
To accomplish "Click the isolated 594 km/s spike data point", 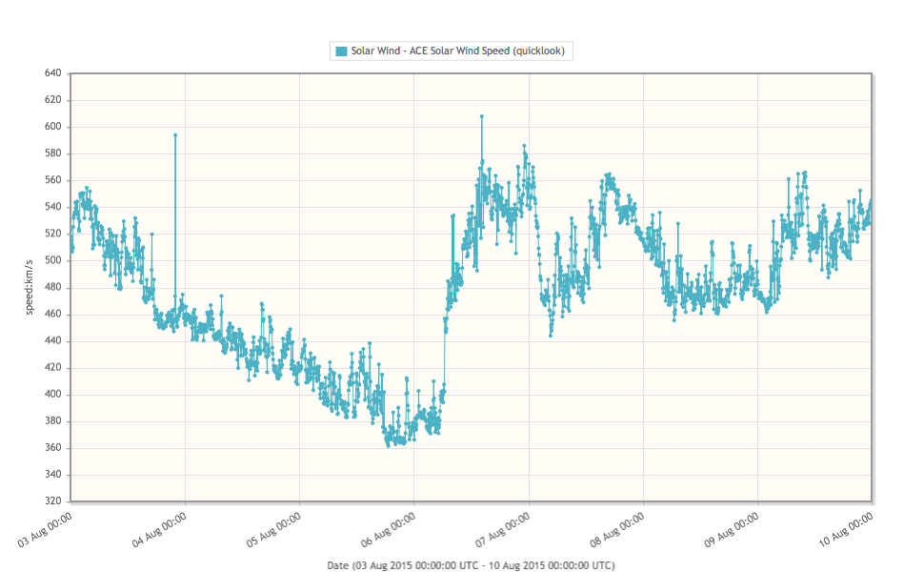I will coord(175,135).
